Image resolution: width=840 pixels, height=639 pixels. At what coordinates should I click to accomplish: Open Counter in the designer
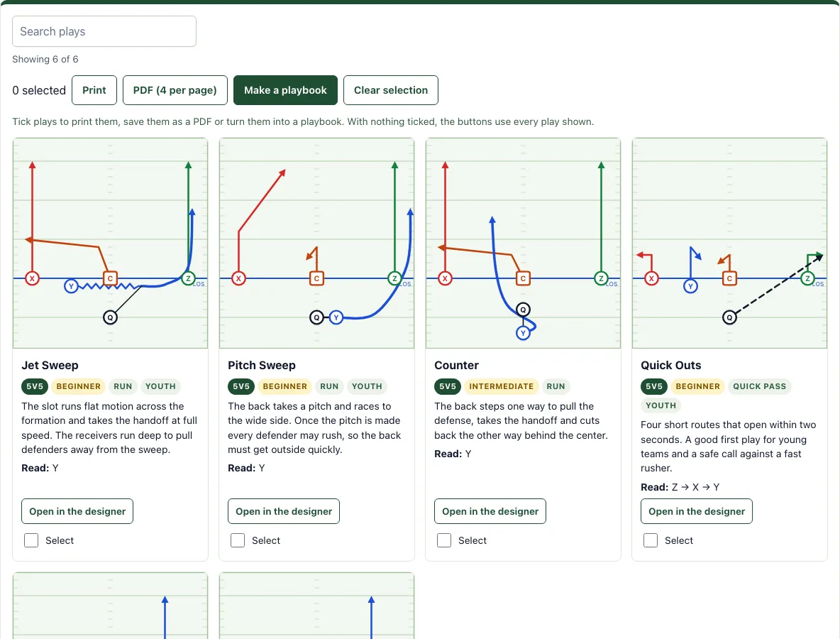point(490,511)
